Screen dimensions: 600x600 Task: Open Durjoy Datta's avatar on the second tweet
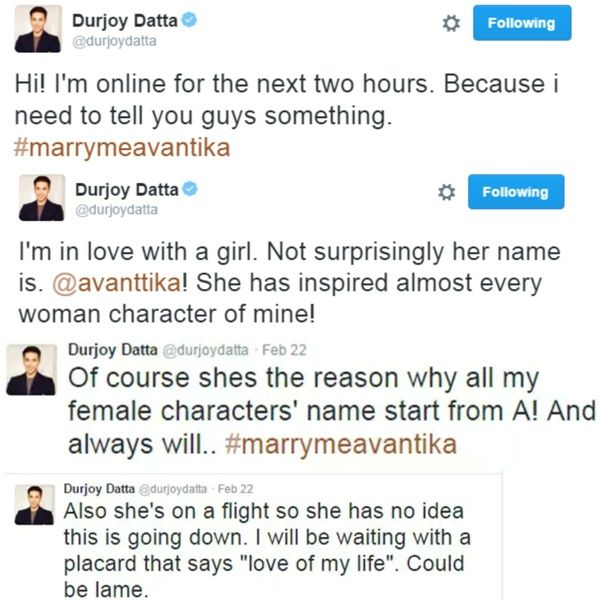[42, 198]
